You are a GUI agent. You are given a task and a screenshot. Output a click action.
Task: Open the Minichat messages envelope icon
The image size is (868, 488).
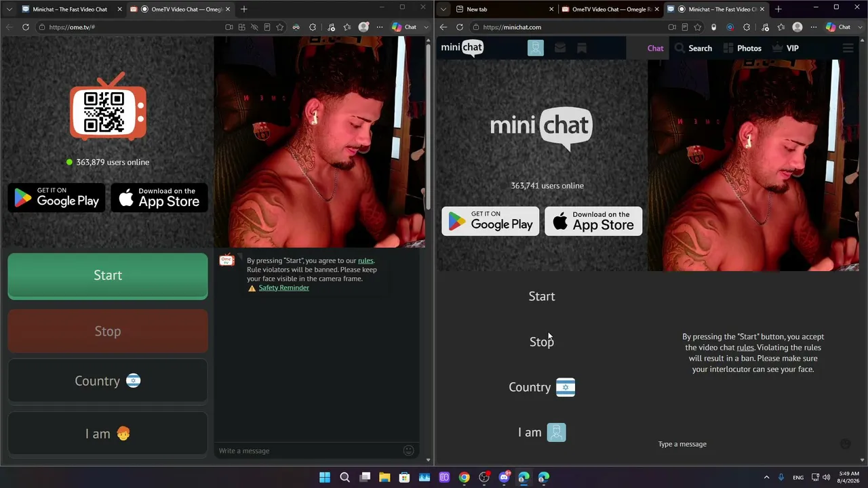(x=559, y=48)
